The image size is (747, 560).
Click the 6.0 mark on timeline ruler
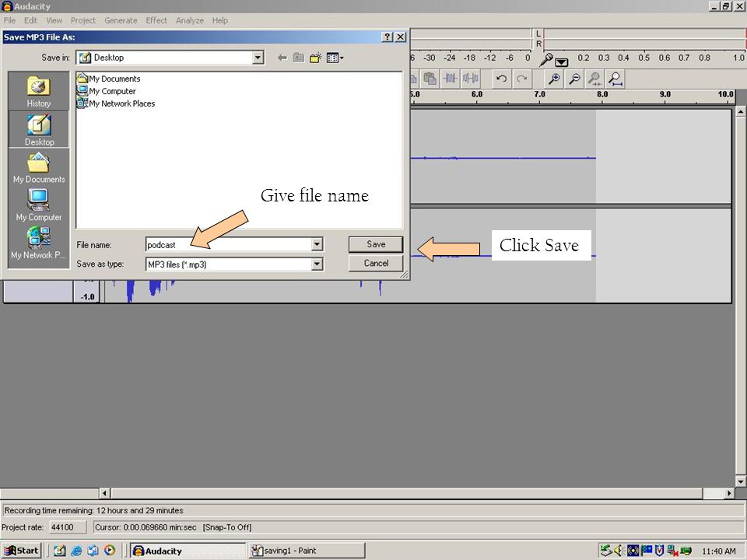476,94
